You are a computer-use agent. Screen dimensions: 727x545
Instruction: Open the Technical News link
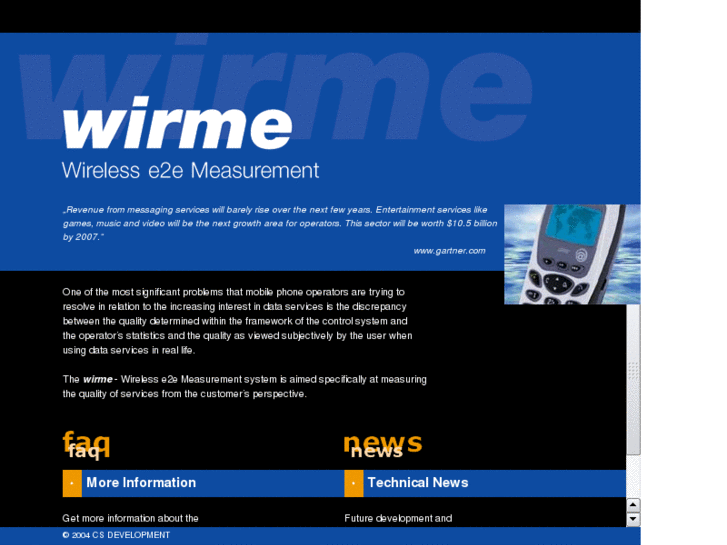418,482
